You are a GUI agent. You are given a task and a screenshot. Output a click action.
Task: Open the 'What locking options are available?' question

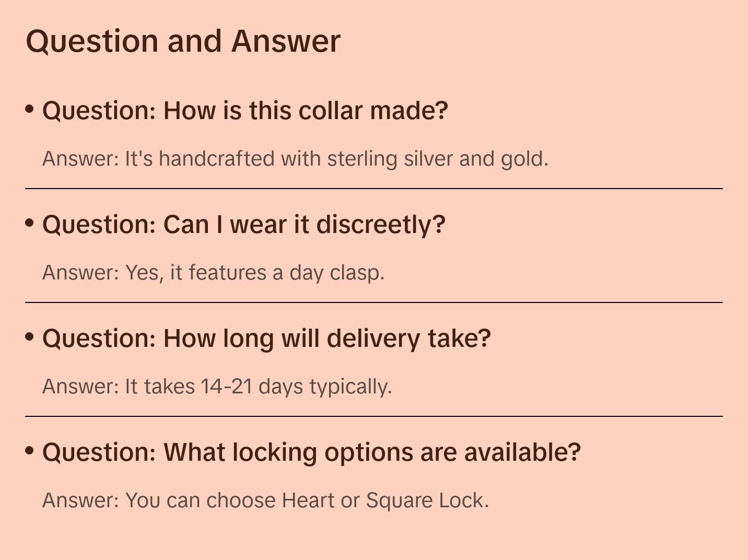point(311,452)
